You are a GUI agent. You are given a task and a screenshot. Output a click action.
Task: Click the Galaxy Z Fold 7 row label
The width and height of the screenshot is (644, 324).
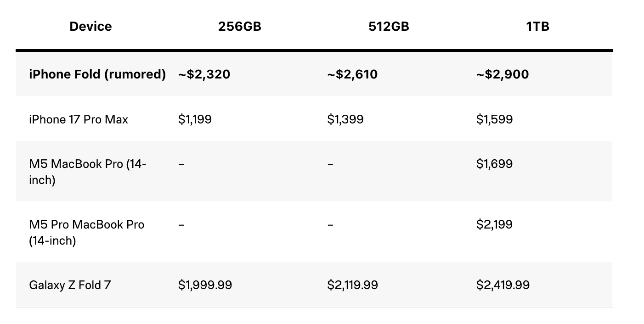click(x=70, y=285)
